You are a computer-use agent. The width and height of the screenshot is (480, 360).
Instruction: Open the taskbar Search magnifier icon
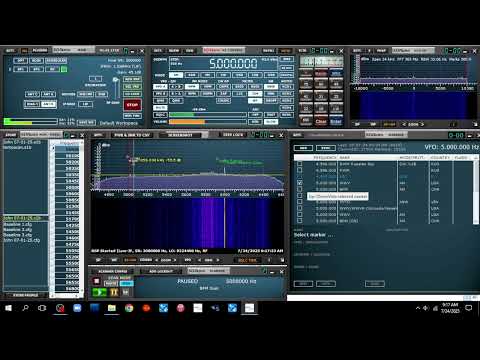tap(25, 308)
